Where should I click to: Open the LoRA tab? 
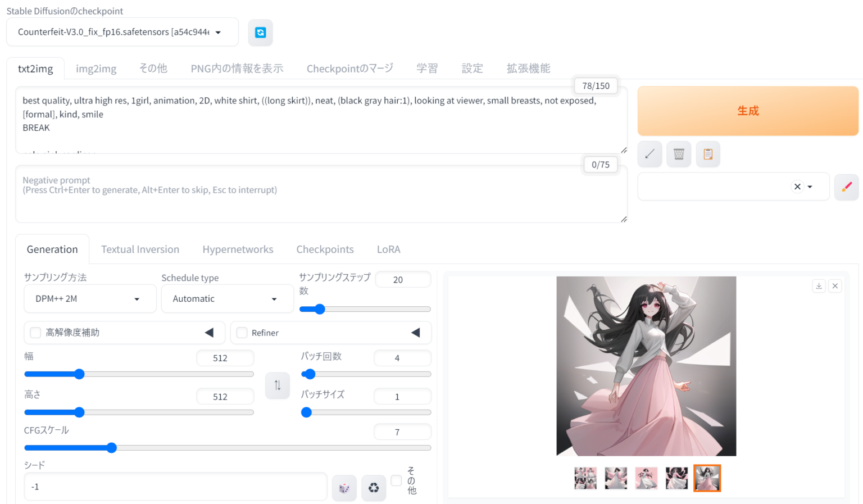pyautogui.click(x=388, y=249)
